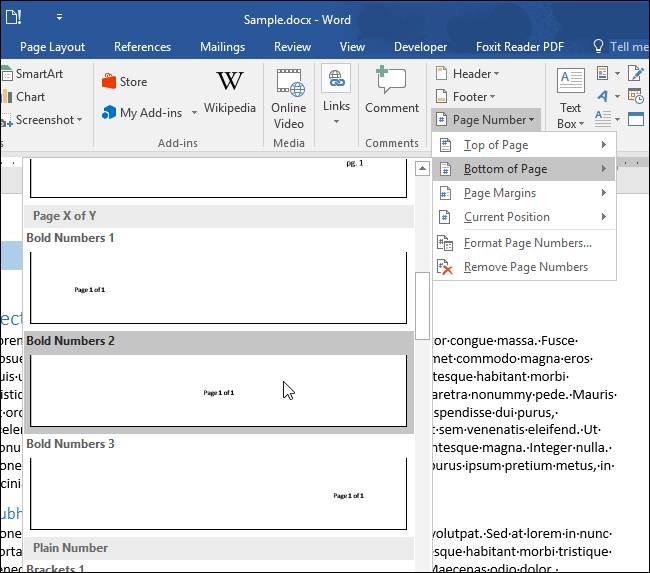Click the Remove Page Numbers icon
Image resolution: width=650 pixels, height=573 pixels.
(x=445, y=267)
